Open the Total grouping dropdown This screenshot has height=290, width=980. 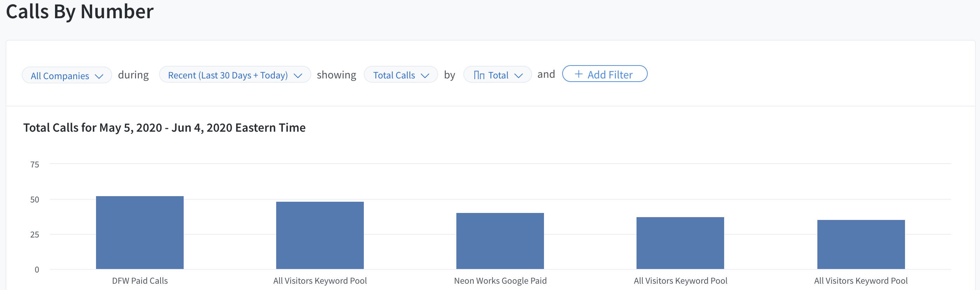pos(497,75)
